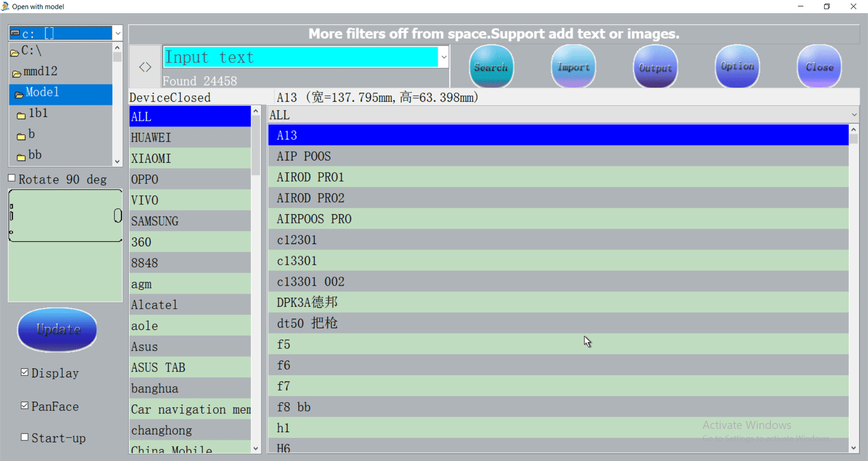Select XIAOMI brand
The image size is (868, 461).
[190, 158]
